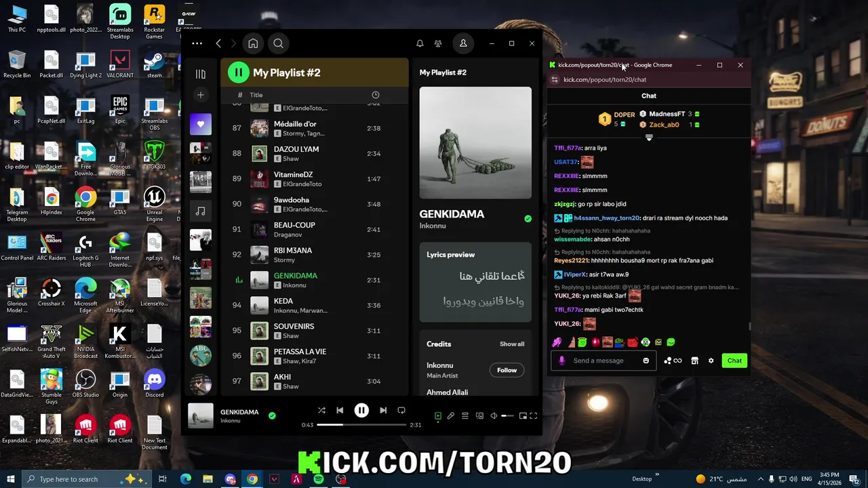Sort by the duration clock column
This screenshot has width=868, height=488.
point(376,95)
